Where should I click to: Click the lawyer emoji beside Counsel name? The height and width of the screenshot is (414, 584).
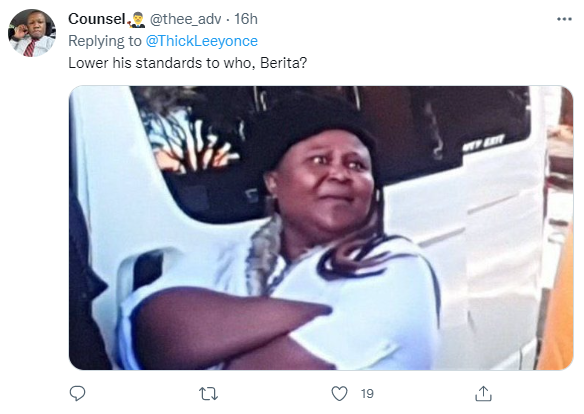(x=136, y=20)
